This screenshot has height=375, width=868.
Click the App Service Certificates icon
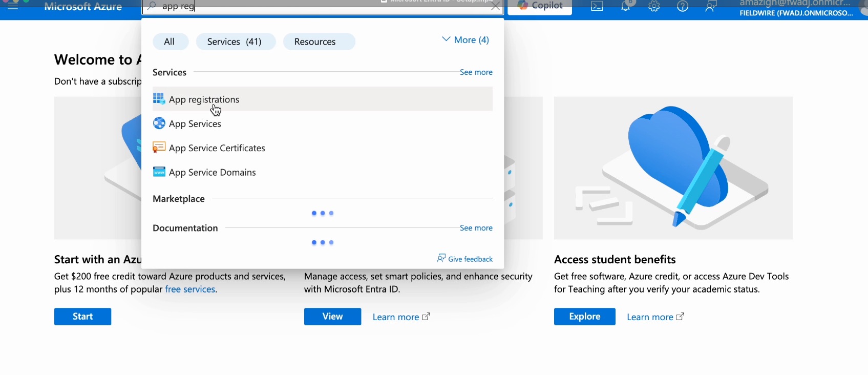pyautogui.click(x=159, y=148)
